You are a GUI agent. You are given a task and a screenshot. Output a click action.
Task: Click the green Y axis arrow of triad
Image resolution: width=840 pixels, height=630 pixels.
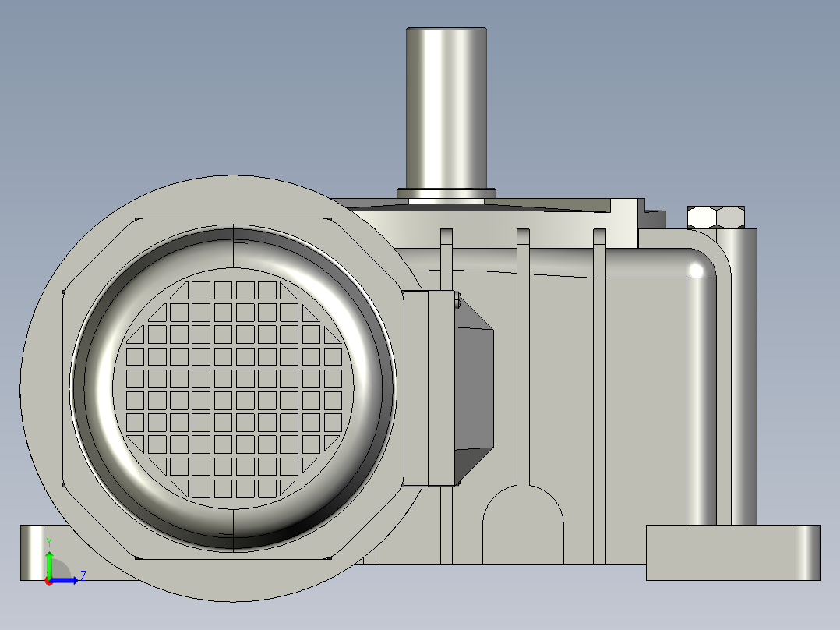(x=49, y=564)
